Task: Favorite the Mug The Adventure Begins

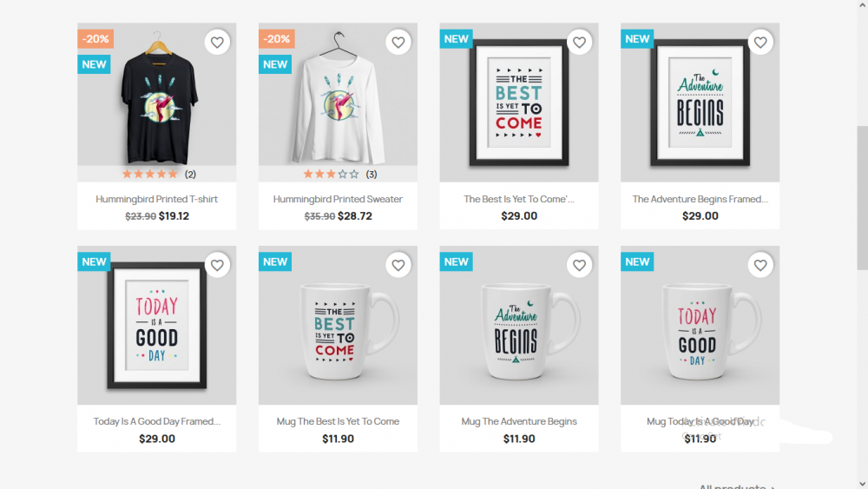Action: pos(579,265)
